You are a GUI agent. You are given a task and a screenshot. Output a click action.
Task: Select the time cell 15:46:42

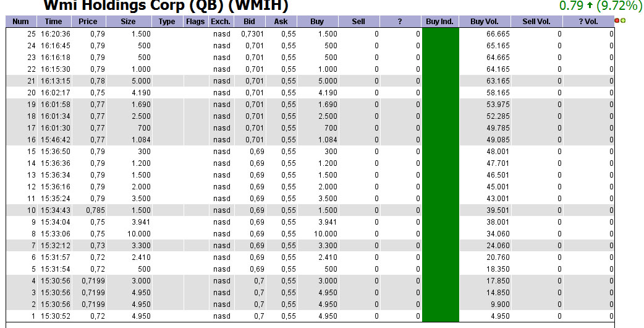tap(56, 140)
